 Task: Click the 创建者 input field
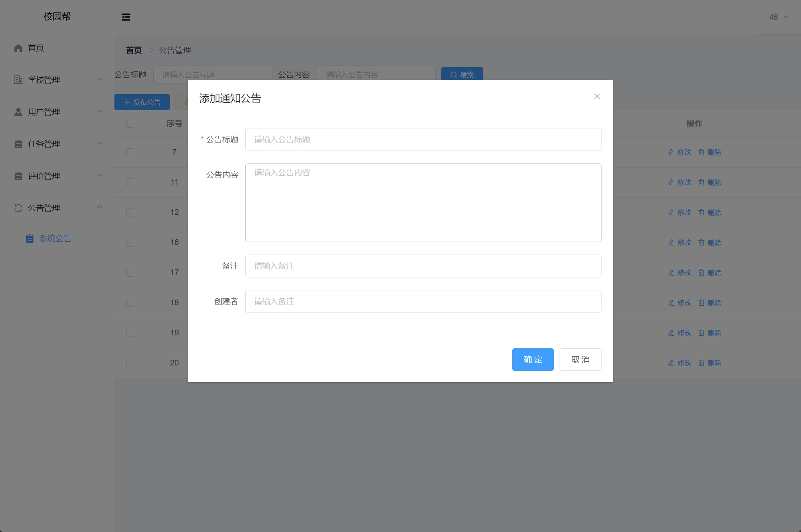[x=423, y=301]
